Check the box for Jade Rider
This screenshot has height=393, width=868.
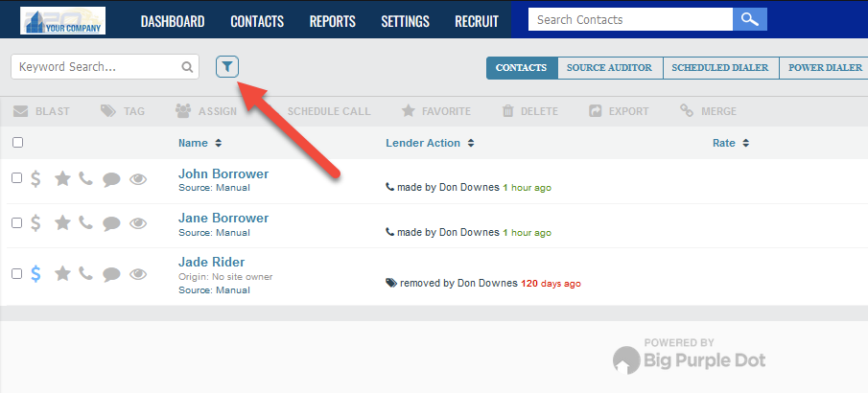pos(16,273)
